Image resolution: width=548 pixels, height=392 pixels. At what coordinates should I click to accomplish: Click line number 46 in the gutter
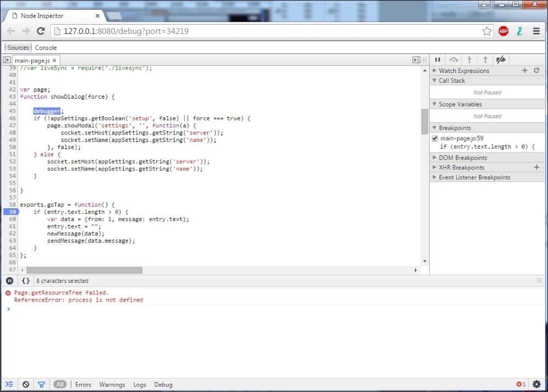click(x=12, y=118)
